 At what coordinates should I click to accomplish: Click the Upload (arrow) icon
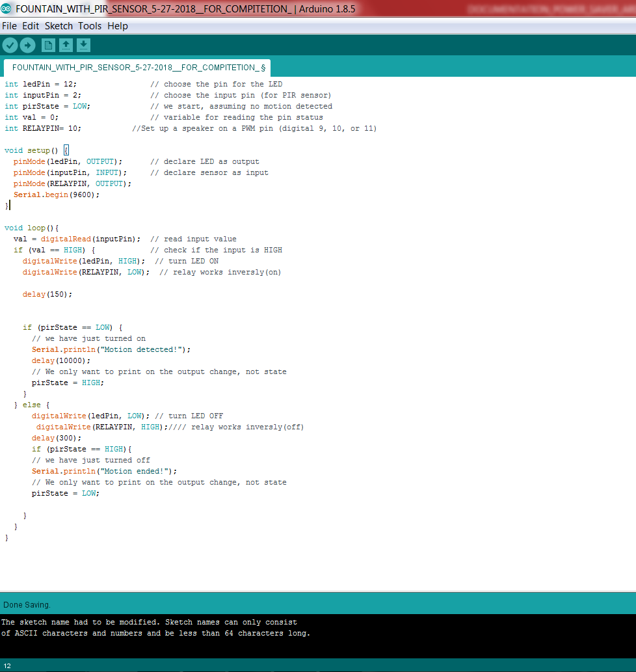pyautogui.click(x=27, y=45)
